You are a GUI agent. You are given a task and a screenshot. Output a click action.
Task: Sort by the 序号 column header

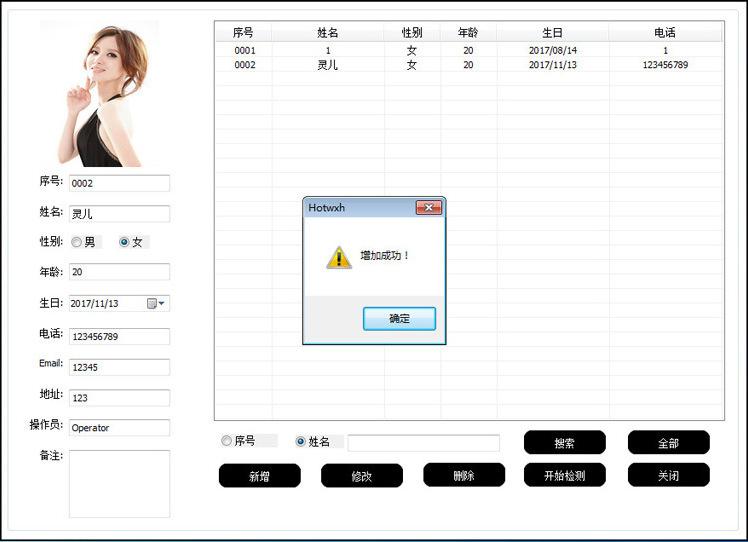click(x=243, y=32)
